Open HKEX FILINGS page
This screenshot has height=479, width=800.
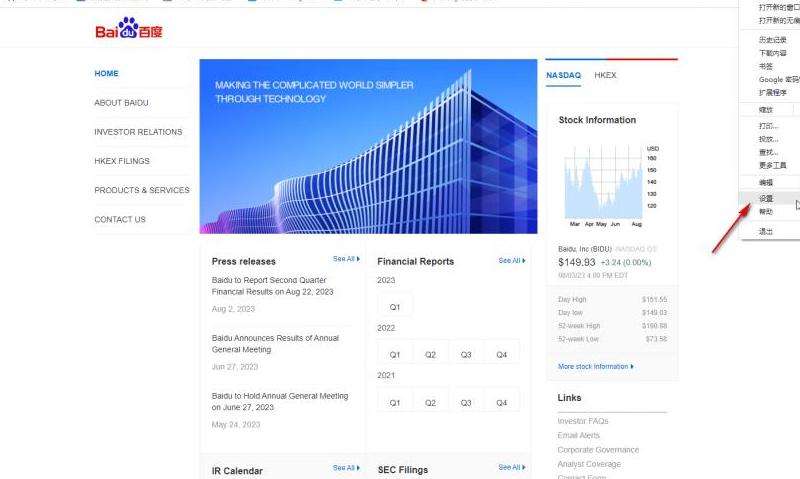[x=122, y=161]
